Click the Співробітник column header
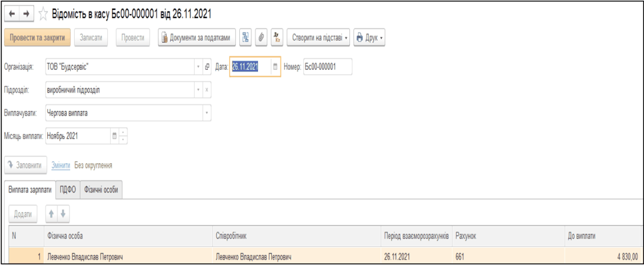The width and height of the screenshot is (644, 265). click(x=297, y=236)
